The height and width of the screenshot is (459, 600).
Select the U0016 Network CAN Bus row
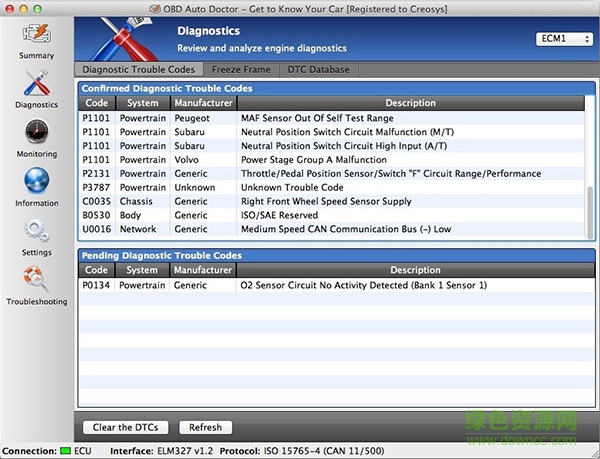pyautogui.click(x=330, y=229)
